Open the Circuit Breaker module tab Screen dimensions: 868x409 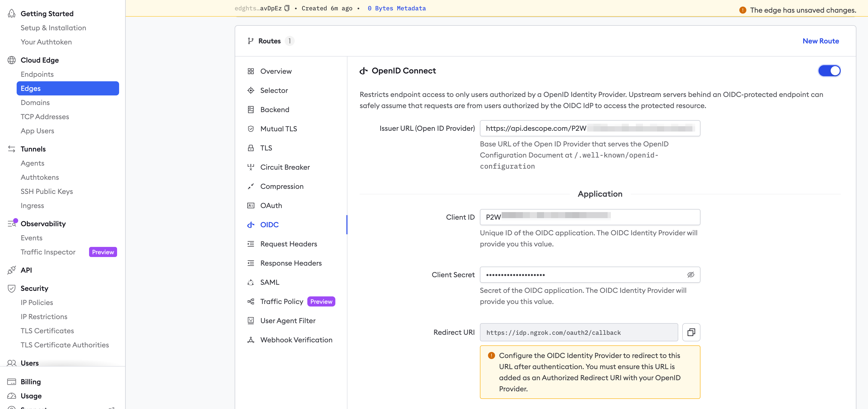(x=285, y=167)
